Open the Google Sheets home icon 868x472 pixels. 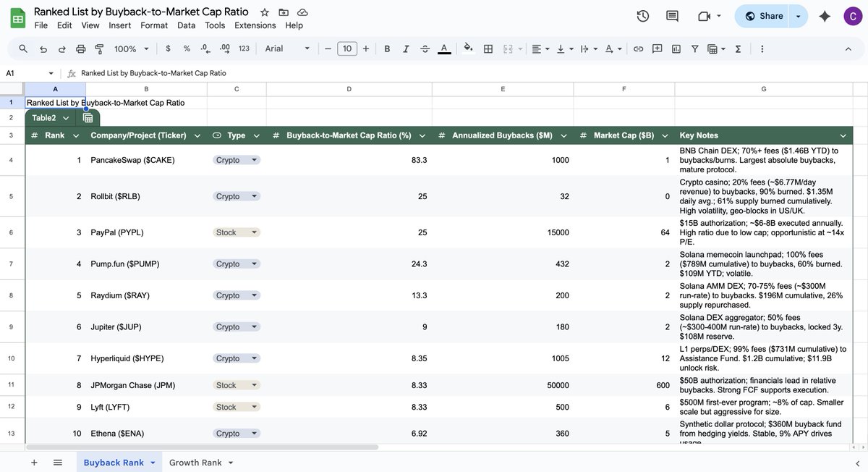(x=17, y=18)
